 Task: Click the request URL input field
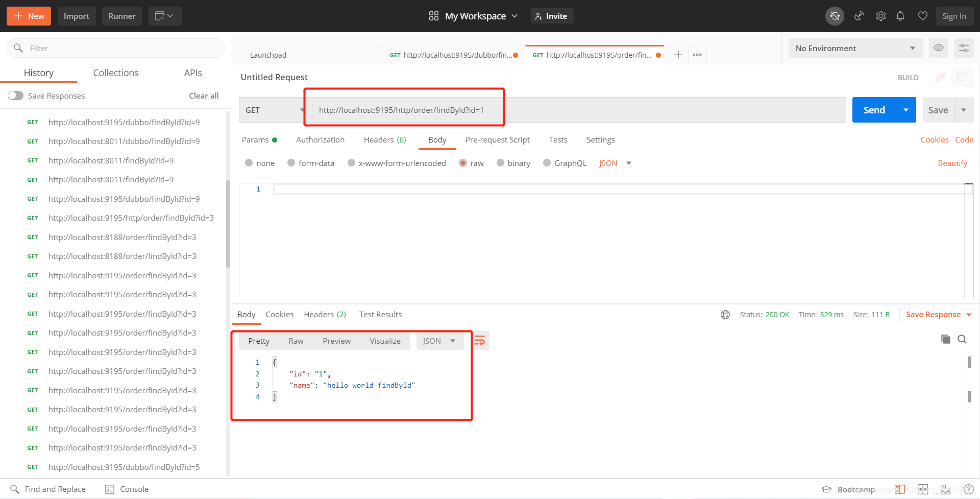pos(579,110)
